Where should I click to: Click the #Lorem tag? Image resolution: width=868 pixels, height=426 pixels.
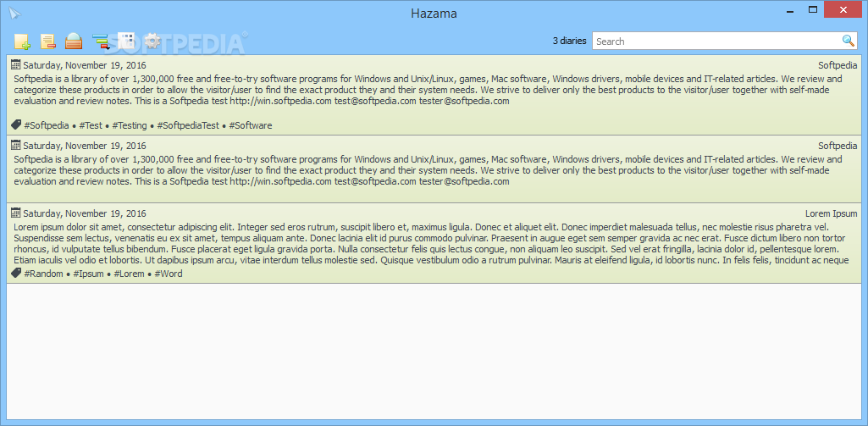(129, 274)
